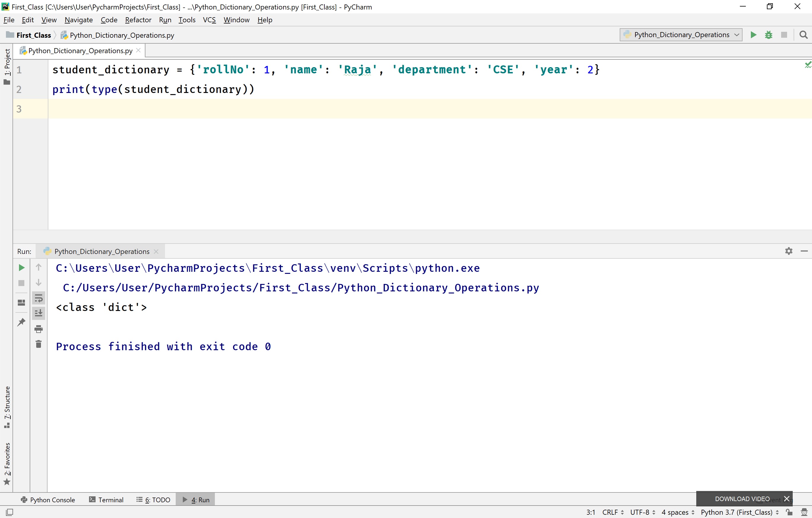The height and width of the screenshot is (518, 812).
Task: Click Python_Dictionary_Operations.py in the navigation bar
Action: 117,35
